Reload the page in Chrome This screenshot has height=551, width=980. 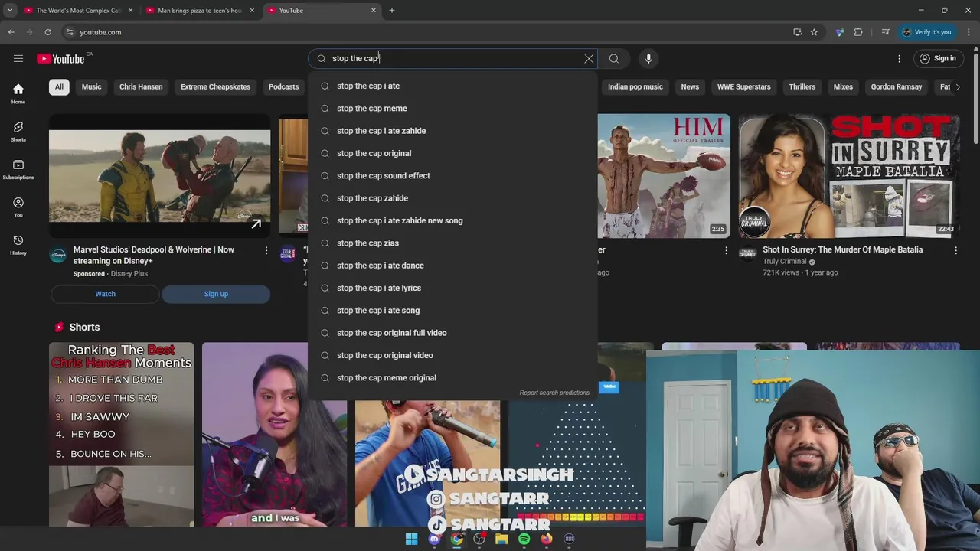47,32
